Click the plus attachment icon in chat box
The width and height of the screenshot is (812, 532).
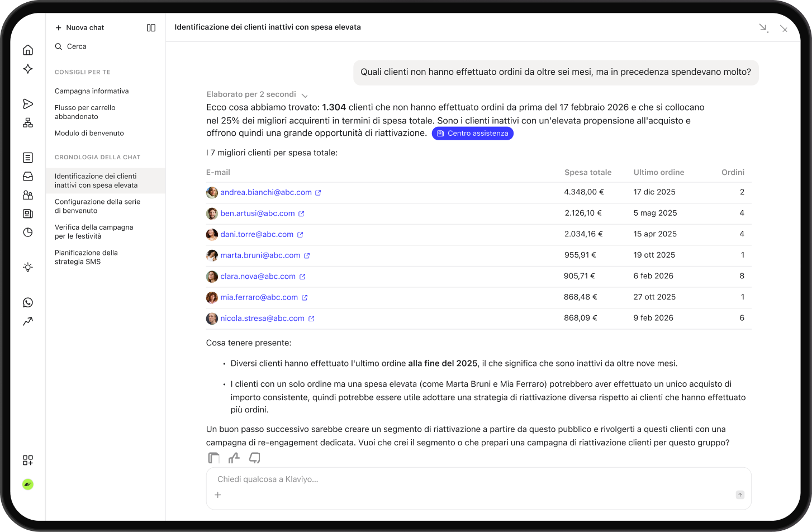coord(218,495)
